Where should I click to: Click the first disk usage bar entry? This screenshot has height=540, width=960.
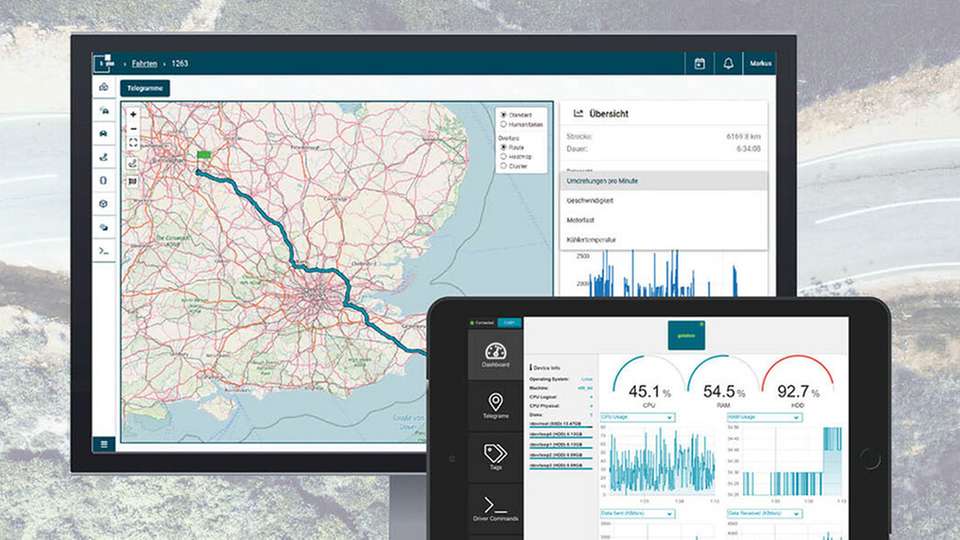(561, 424)
